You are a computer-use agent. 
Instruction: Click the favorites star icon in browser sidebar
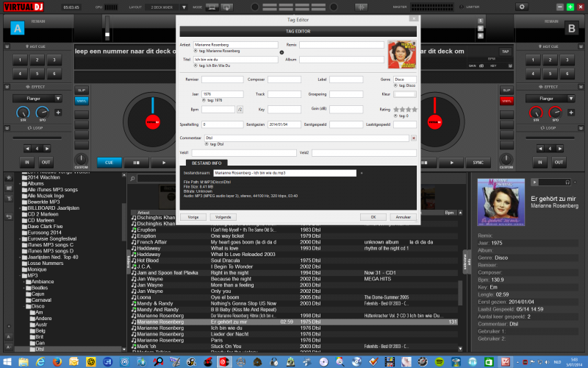coord(9,177)
